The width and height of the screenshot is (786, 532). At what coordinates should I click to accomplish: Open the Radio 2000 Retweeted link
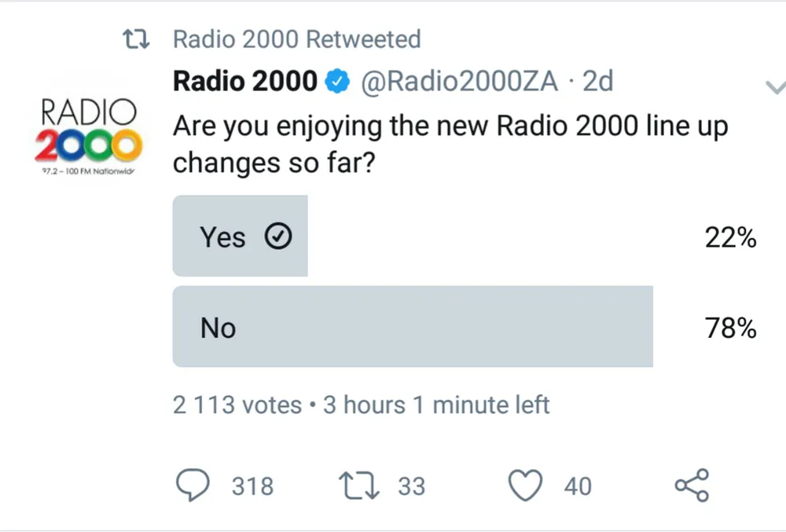[296, 39]
